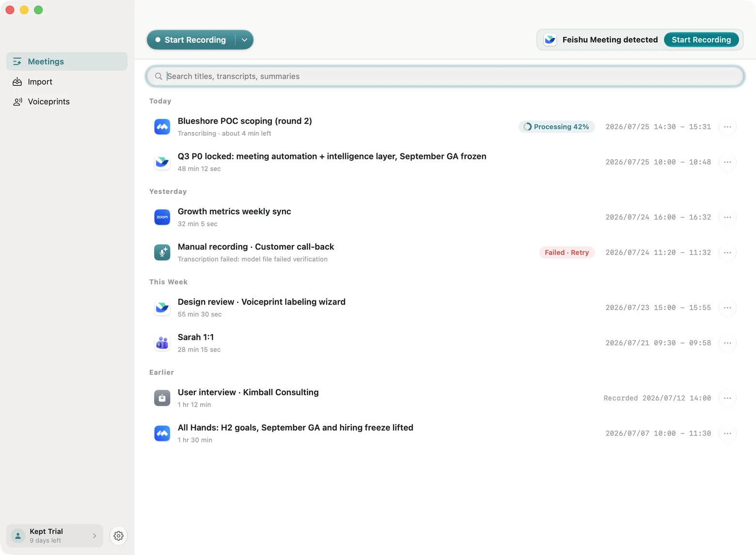The image size is (756, 555).
Task: Open more options for Sarah 1:1
Action: tap(727, 343)
